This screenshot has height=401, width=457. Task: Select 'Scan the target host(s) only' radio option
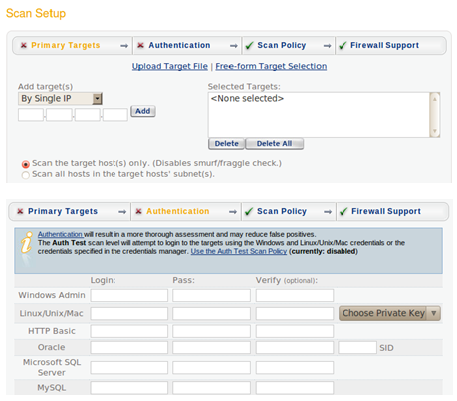26,164
